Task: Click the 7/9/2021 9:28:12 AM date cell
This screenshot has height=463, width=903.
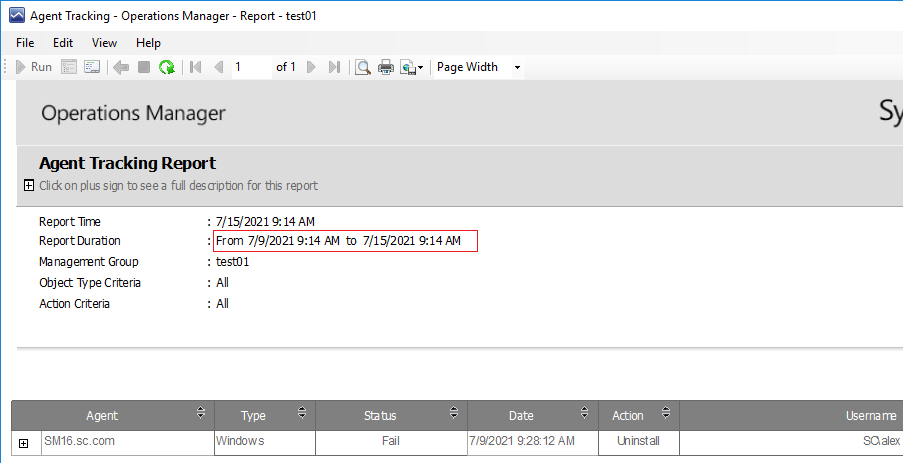Action: tap(533, 443)
